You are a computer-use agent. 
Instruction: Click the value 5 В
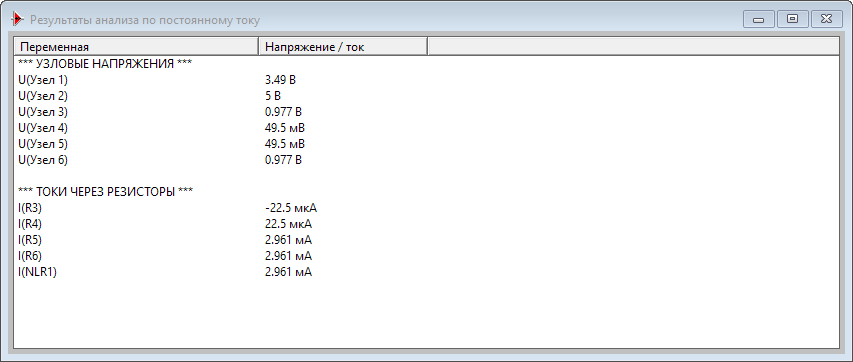pyautogui.click(x=273, y=96)
